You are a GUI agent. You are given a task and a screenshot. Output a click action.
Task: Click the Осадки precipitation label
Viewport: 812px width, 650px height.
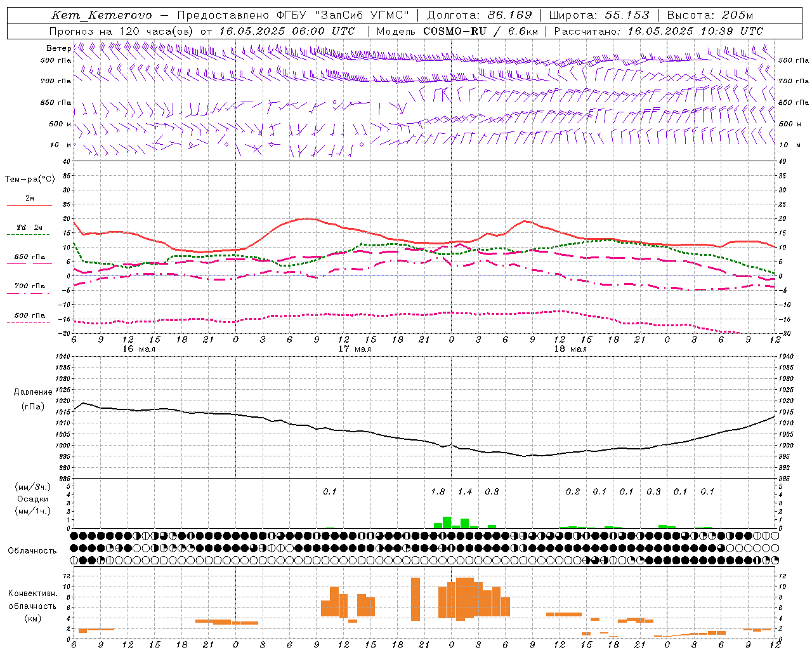click(x=33, y=500)
